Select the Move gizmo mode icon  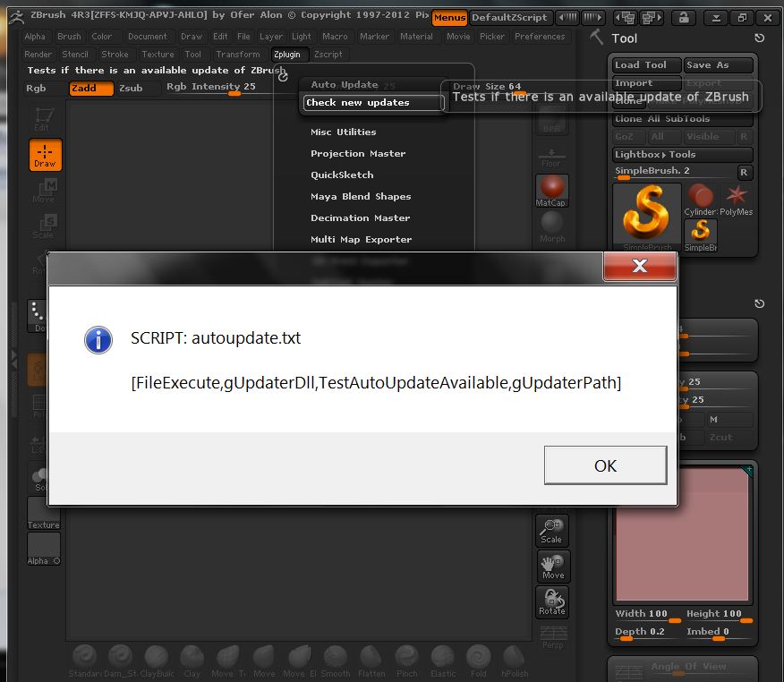point(45,191)
